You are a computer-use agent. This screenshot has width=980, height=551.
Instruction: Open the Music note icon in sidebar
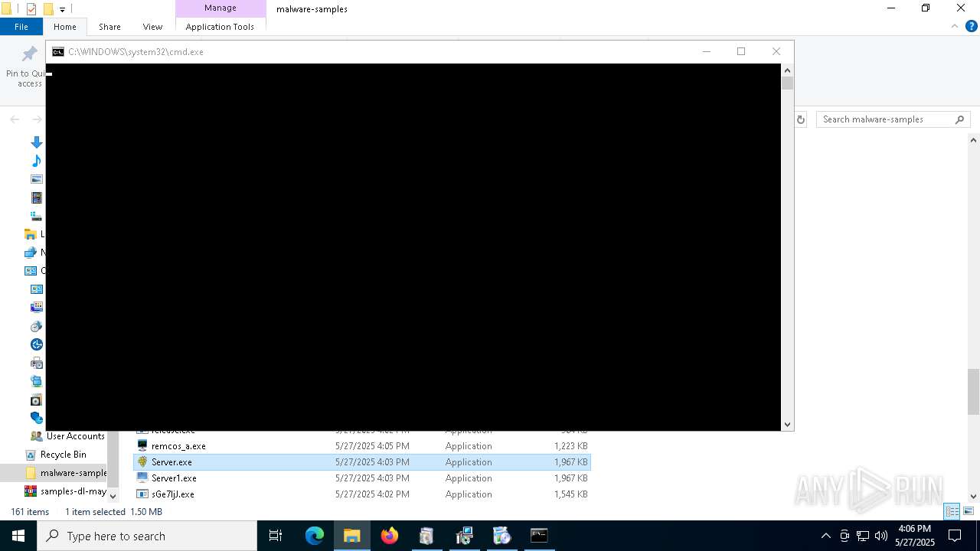pos(36,161)
